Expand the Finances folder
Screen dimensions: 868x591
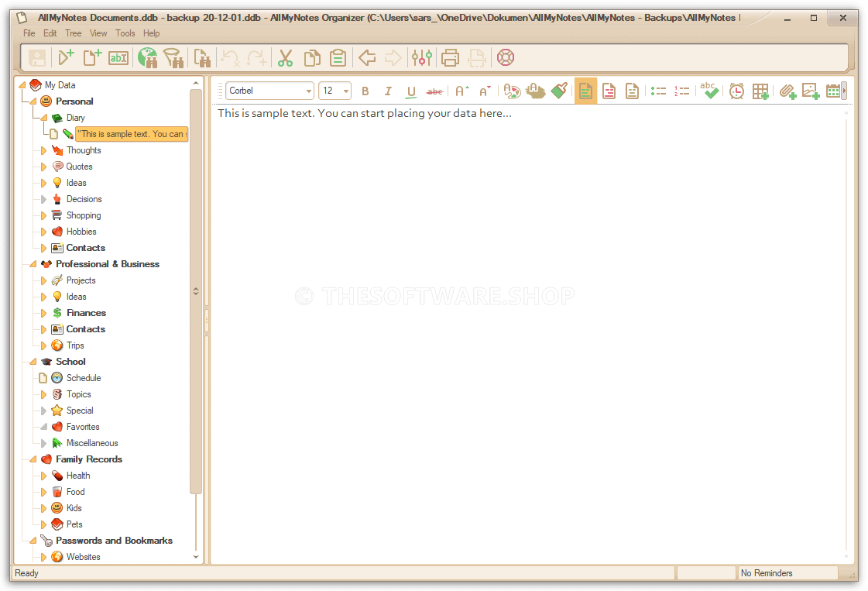43,313
